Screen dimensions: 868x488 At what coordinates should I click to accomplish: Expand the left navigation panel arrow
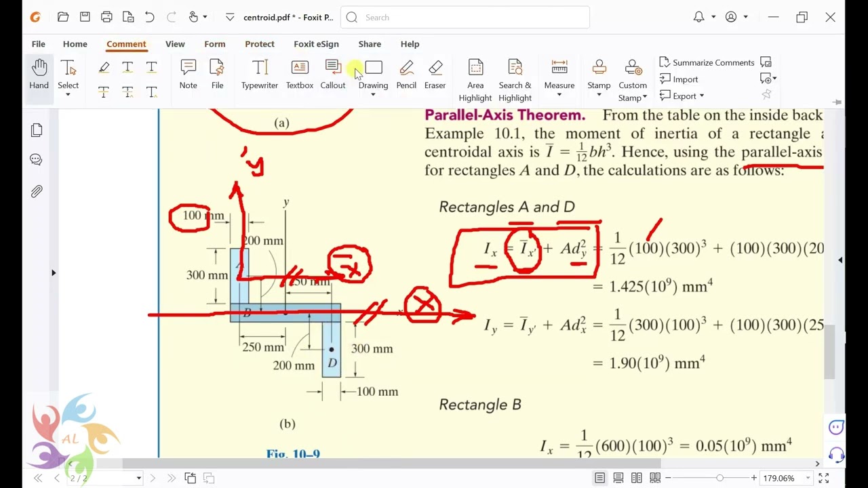tap(54, 272)
